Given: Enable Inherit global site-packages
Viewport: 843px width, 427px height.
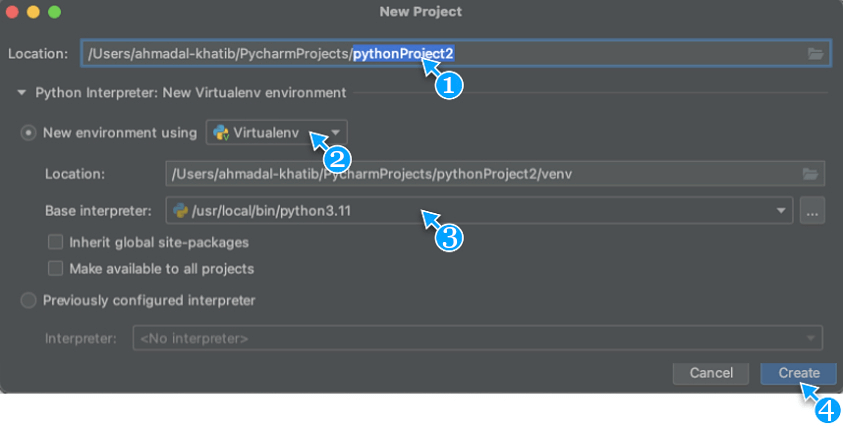Looking at the screenshot, I should pyautogui.click(x=55, y=242).
